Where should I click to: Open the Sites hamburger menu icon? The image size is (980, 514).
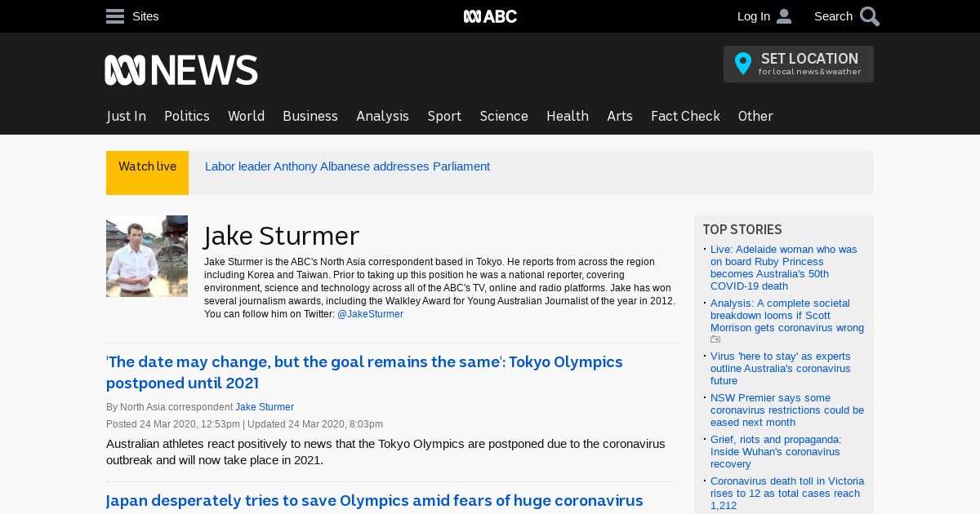coord(115,16)
